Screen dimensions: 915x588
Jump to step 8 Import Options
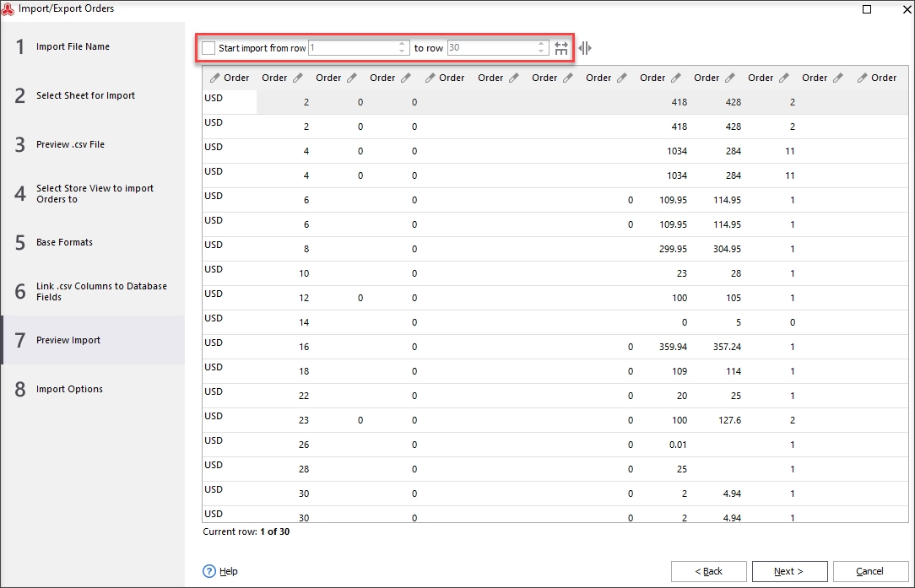(93, 389)
